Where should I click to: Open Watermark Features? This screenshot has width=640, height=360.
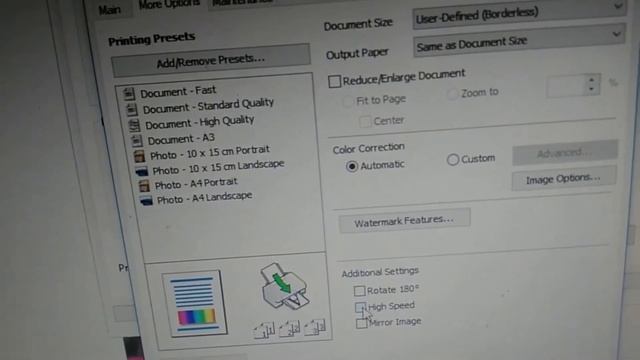pyautogui.click(x=404, y=221)
